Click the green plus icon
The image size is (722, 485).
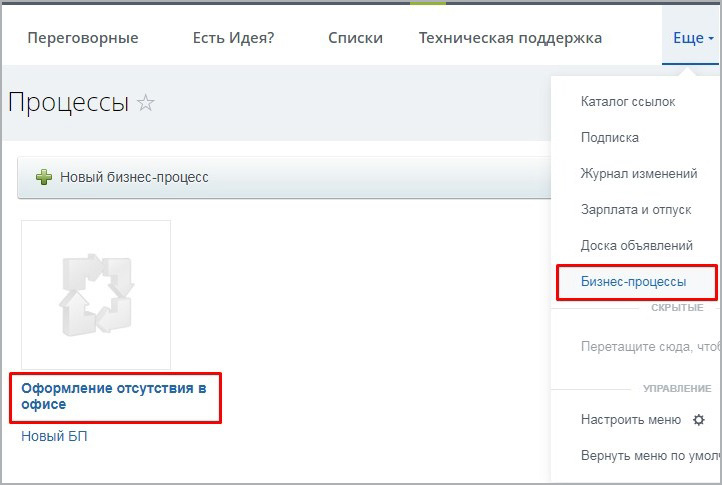[x=44, y=177]
